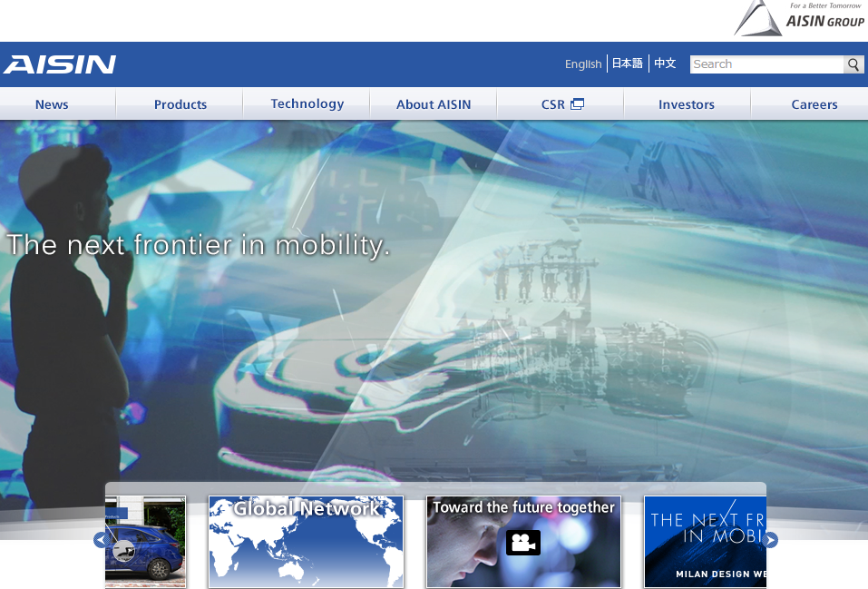Screen dimensions: 868x589
Task: Open the About AISIN menu
Action: (434, 104)
